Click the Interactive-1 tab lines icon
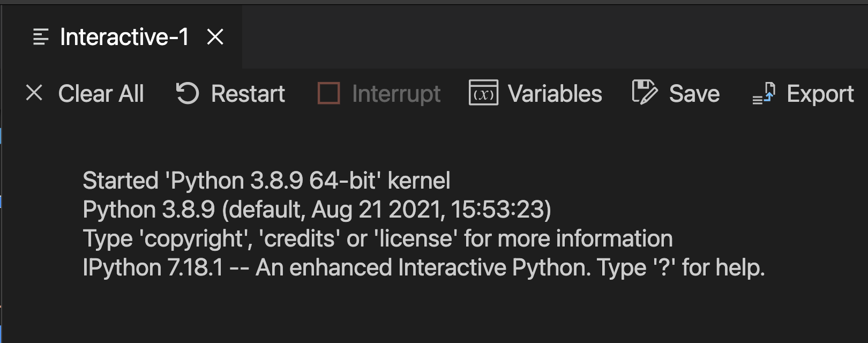The image size is (868, 343). coord(41,37)
